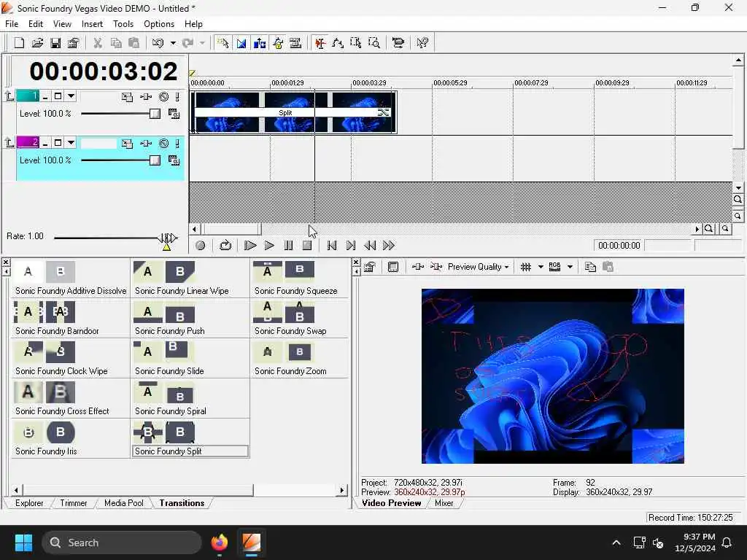This screenshot has height=560, width=747.
Task: Click the What's This help icon
Action: [x=422, y=43]
